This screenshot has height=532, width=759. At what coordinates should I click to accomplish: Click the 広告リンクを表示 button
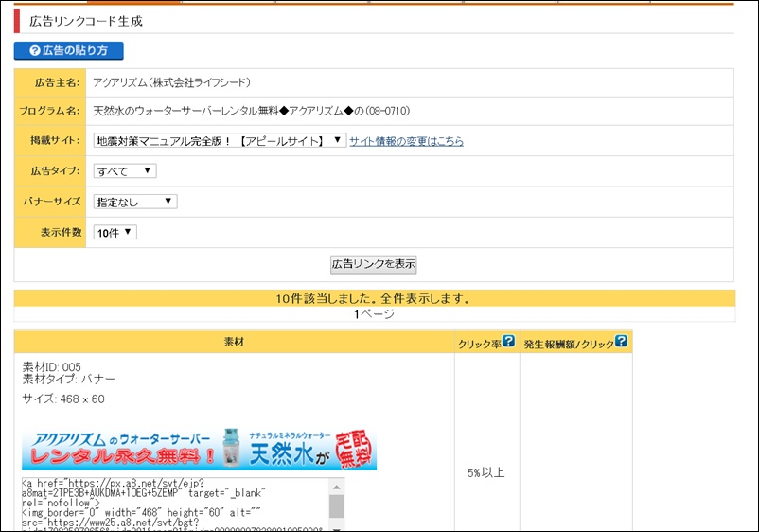tap(373, 264)
